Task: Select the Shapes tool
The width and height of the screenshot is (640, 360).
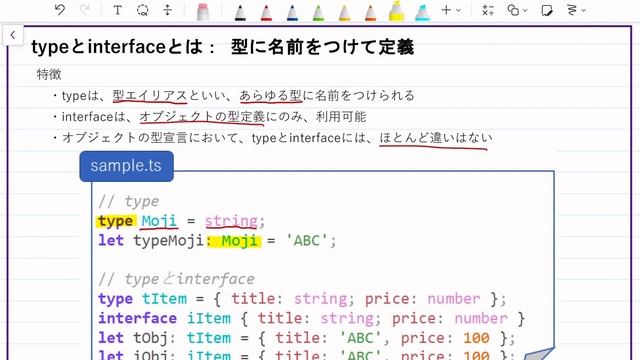Action: tap(513, 10)
